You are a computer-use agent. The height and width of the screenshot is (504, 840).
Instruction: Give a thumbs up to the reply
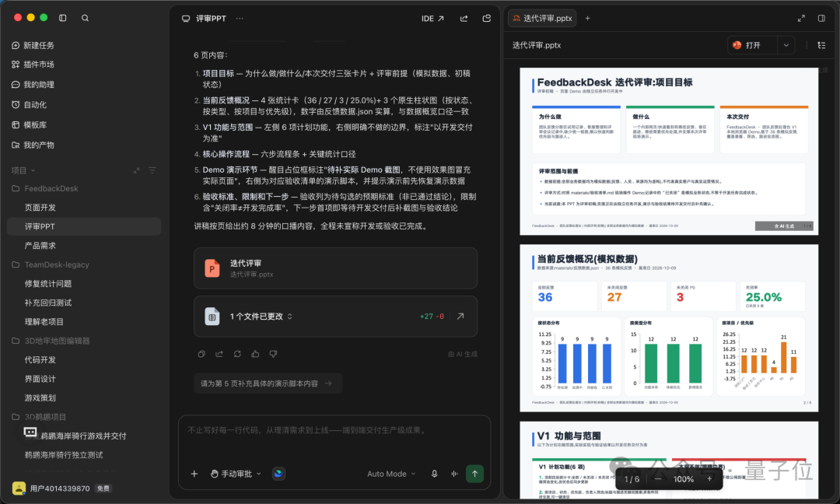(x=256, y=354)
